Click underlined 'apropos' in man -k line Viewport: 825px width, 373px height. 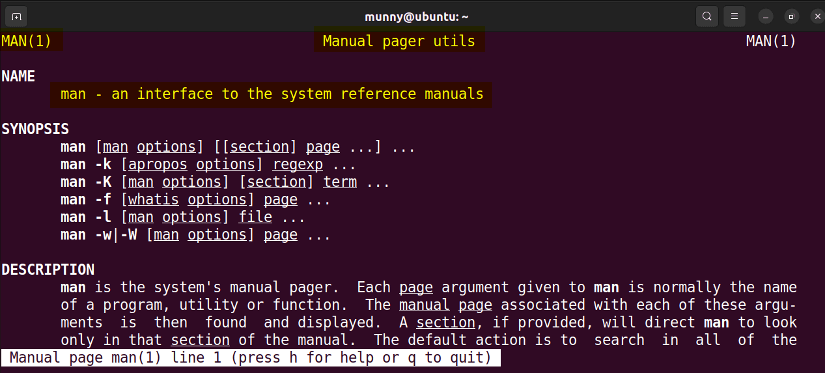coord(157,165)
